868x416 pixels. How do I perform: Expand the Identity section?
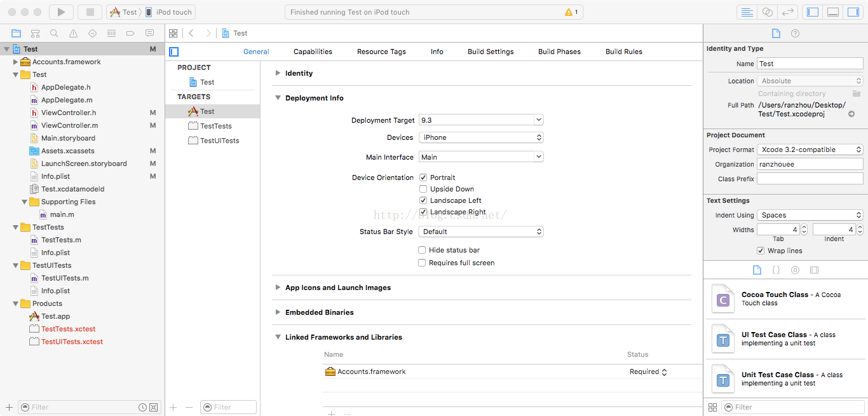[278, 73]
